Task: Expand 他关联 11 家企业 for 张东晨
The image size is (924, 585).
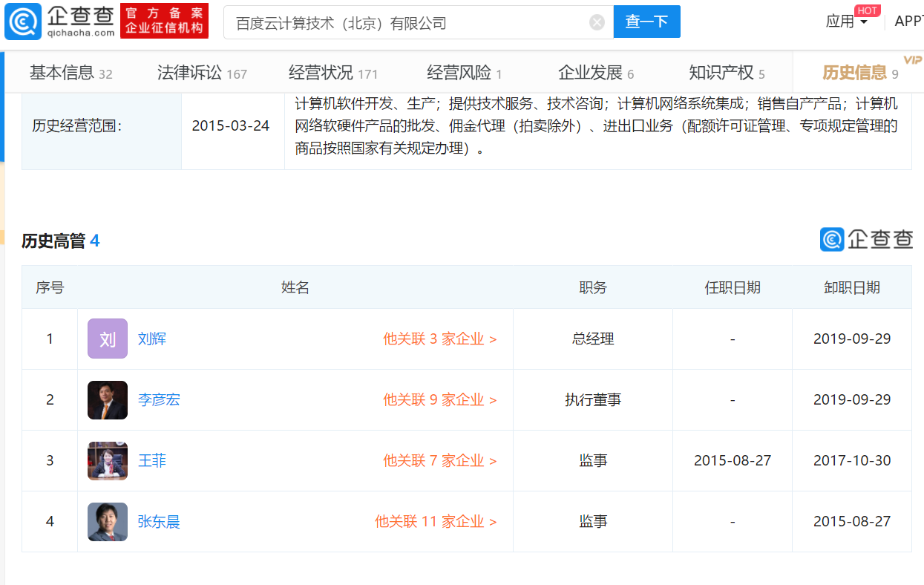Action: pos(436,521)
